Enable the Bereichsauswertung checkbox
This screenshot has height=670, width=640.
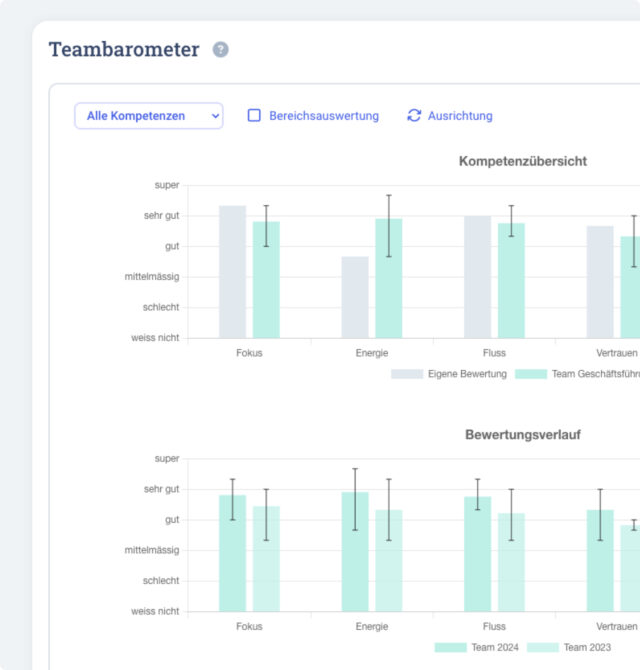pyautogui.click(x=254, y=115)
